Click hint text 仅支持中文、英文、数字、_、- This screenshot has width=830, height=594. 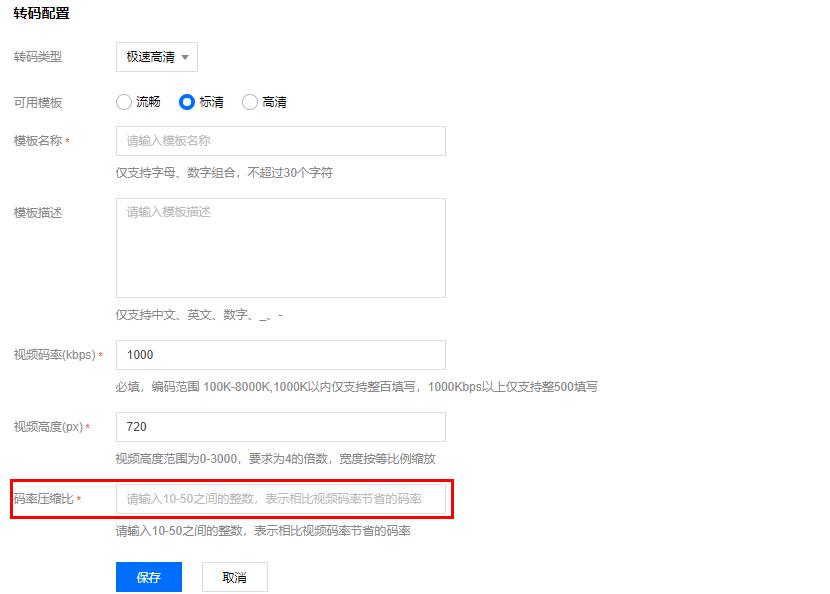199,315
